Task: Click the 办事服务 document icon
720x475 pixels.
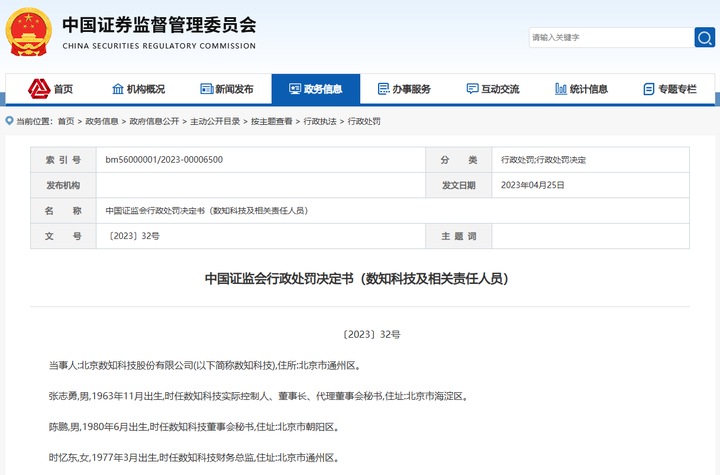Action: [x=383, y=89]
